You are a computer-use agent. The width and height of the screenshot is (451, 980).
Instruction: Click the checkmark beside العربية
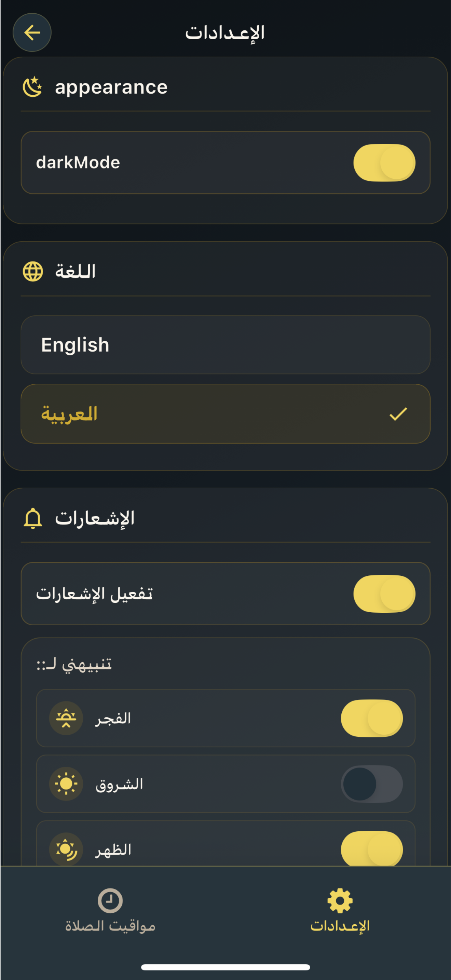pos(398,414)
